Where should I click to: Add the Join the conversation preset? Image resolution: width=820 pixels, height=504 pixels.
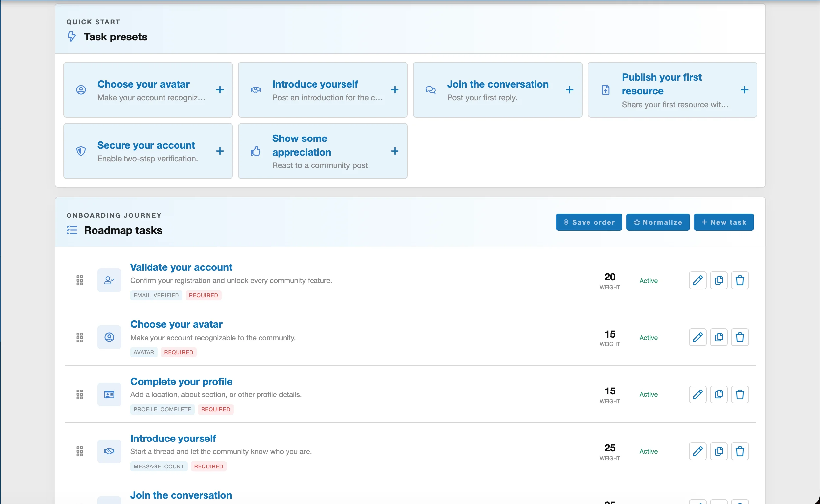click(x=569, y=90)
